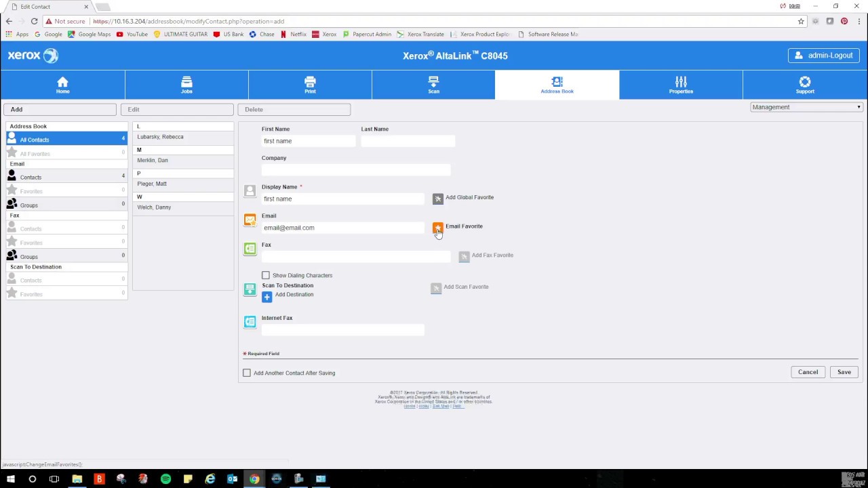Open the Properties tab
This screenshot has height=488, width=868.
tap(681, 85)
